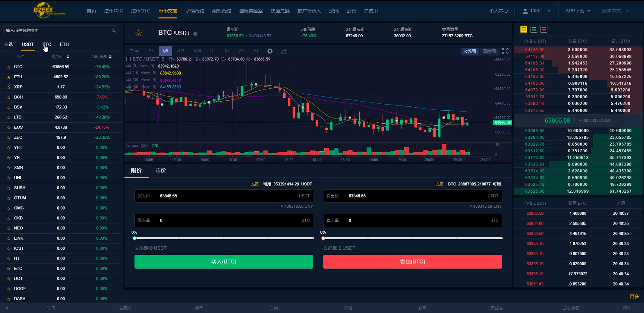Toggle favorite star for LTC row

[x=9, y=117]
